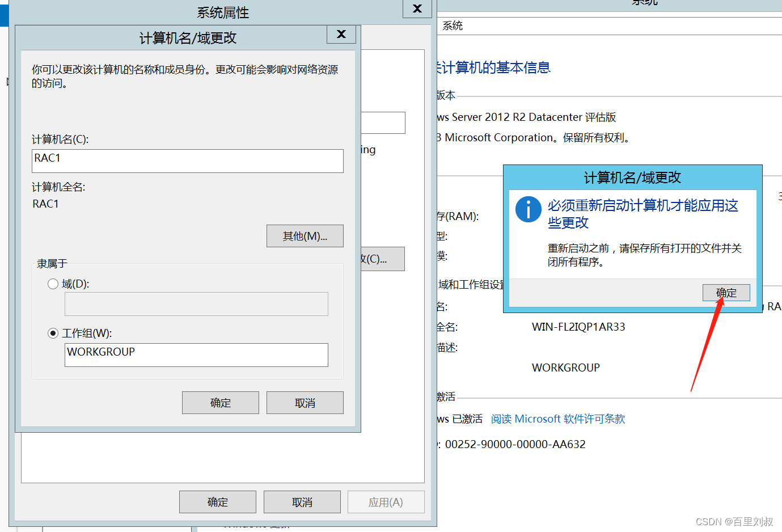
Task: Click the 隶属于 group label
Action: (x=52, y=264)
